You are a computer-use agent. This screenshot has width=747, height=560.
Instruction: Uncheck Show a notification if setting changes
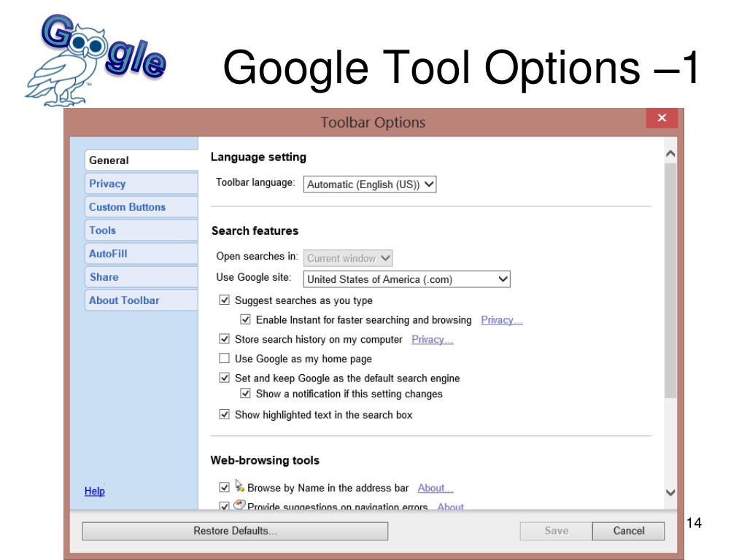(x=245, y=393)
